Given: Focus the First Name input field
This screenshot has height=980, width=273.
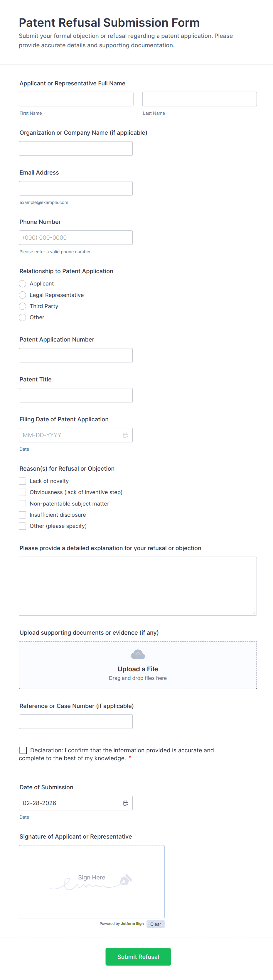Looking at the screenshot, I should 76,99.
